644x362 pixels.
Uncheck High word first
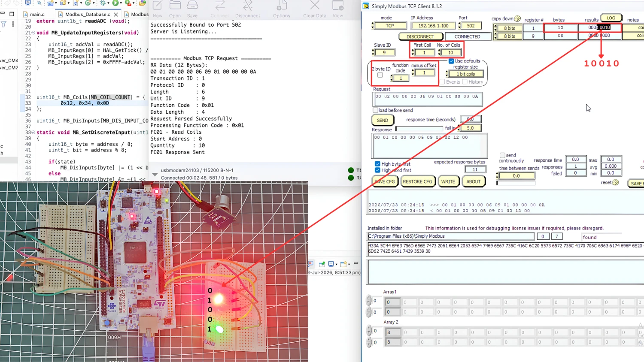click(377, 170)
